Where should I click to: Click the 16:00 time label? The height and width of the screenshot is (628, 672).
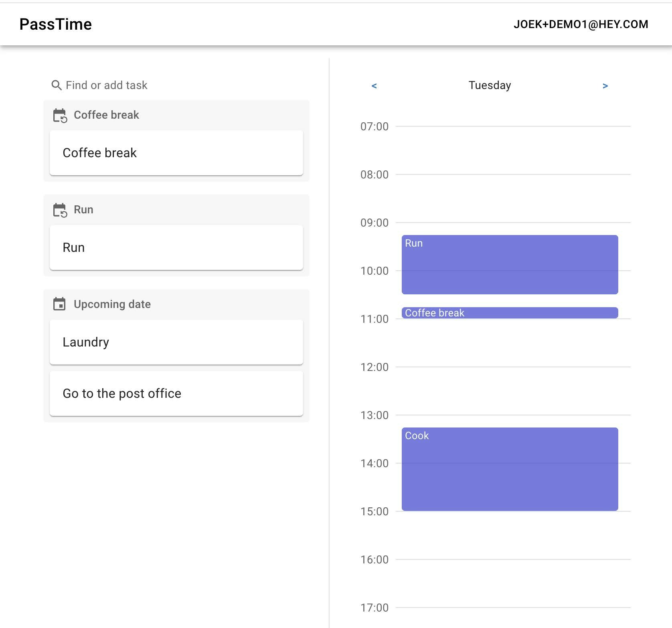[374, 560]
